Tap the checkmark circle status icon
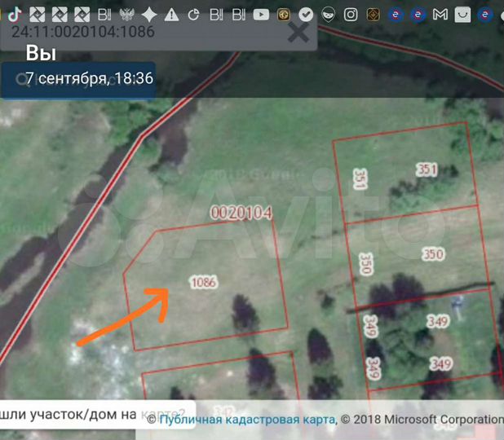The image size is (504, 440). coord(305,14)
